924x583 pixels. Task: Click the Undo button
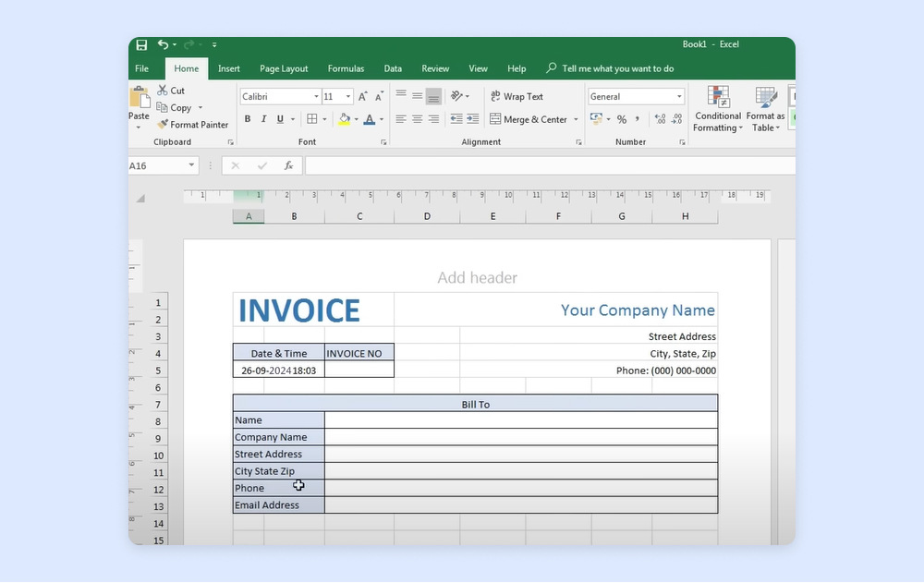164,44
